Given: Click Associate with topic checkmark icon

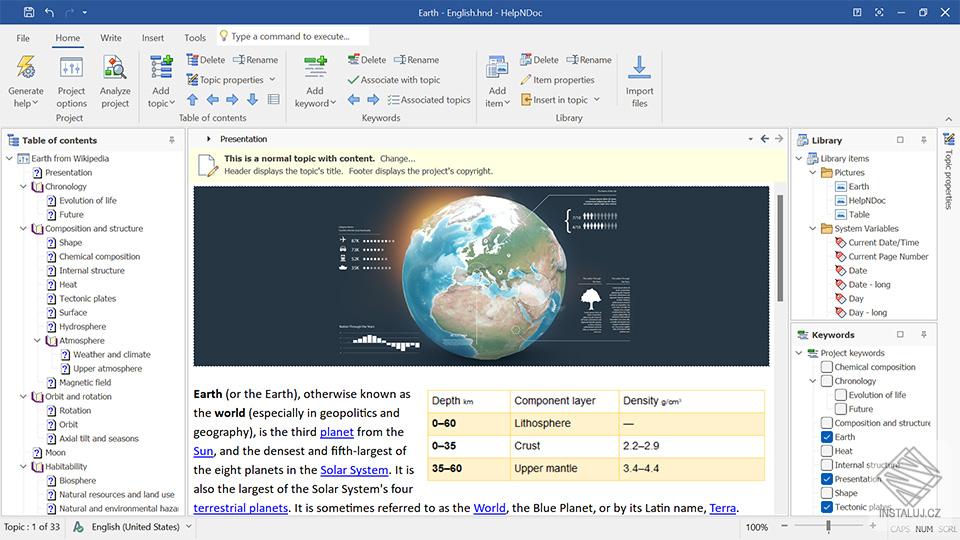Looking at the screenshot, I should click(x=353, y=80).
